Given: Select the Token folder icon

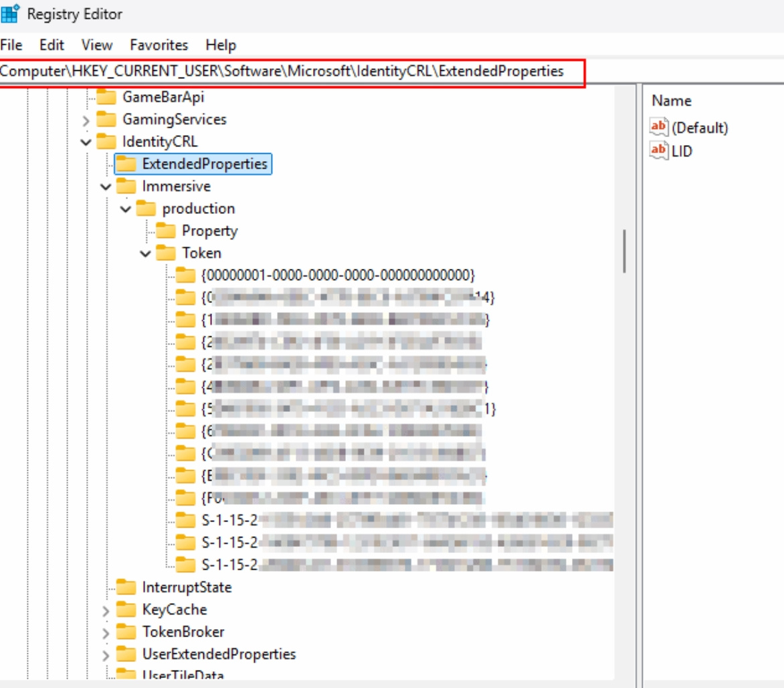Looking at the screenshot, I should point(166,253).
